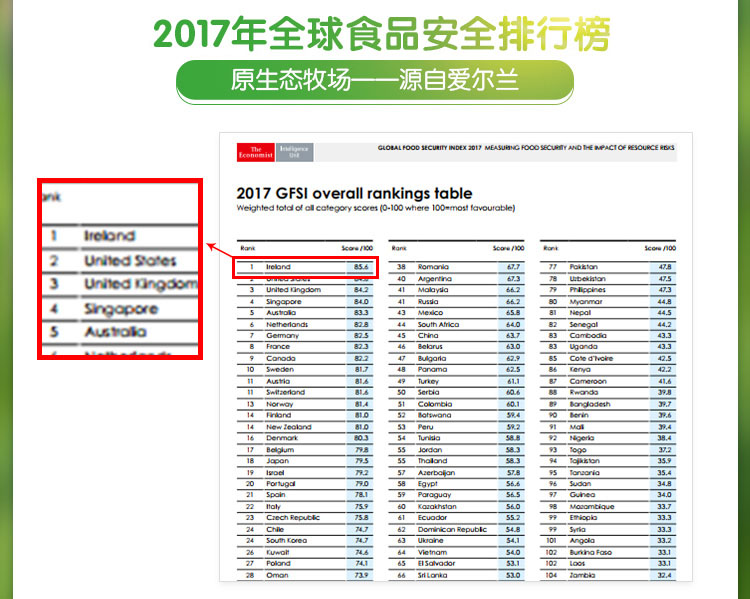Select South Korea in the first column
The width and height of the screenshot is (750, 599).
pyautogui.click(x=287, y=541)
